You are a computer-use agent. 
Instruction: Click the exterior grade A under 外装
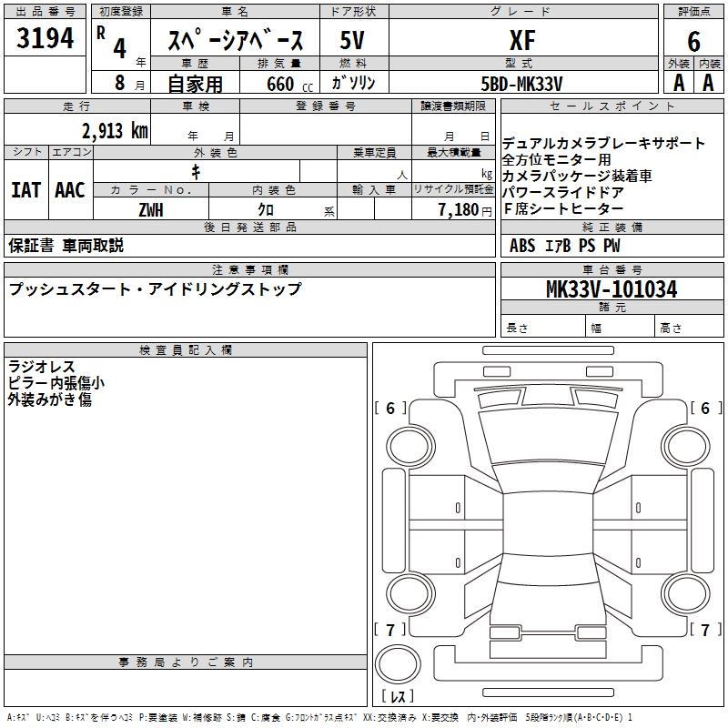coord(679,83)
